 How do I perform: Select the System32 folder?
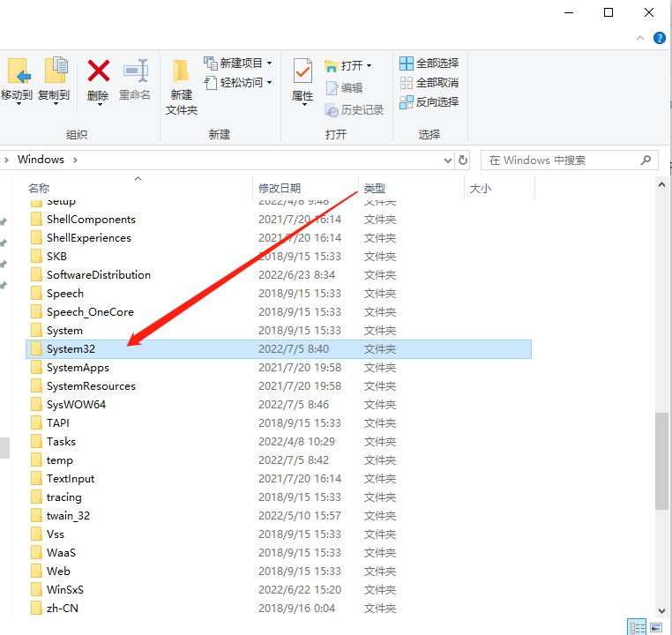[279, 349]
